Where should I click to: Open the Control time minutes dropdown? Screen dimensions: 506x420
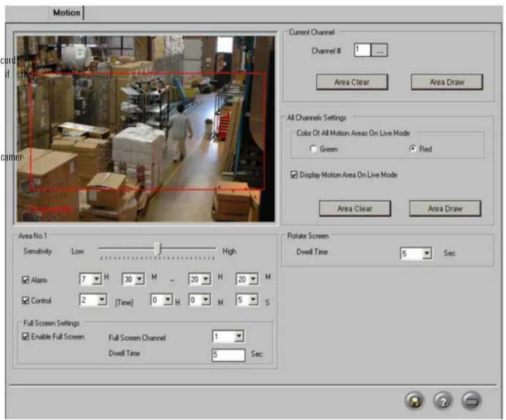coord(206,300)
